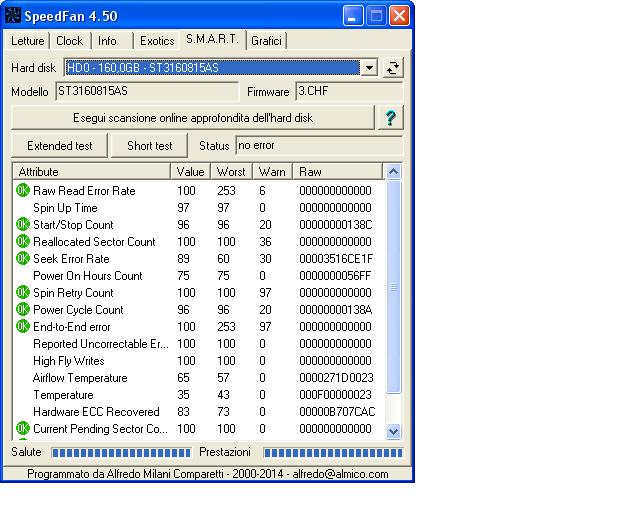Select the Hardware ECC Recovered row
Screen dimensions: 640x512
199,412
